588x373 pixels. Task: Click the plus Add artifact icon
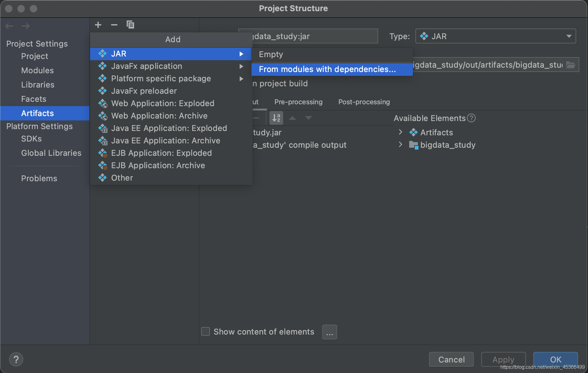(98, 25)
